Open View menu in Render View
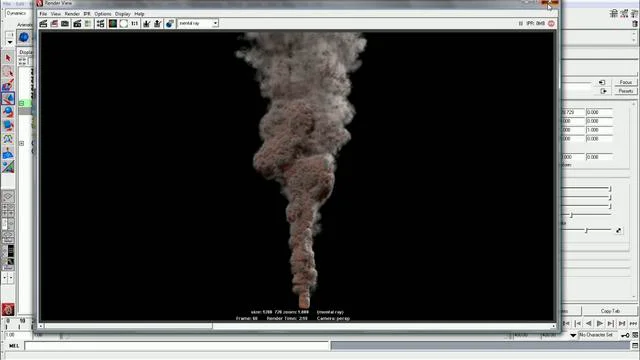 pyautogui.click(x=56, y=14)
